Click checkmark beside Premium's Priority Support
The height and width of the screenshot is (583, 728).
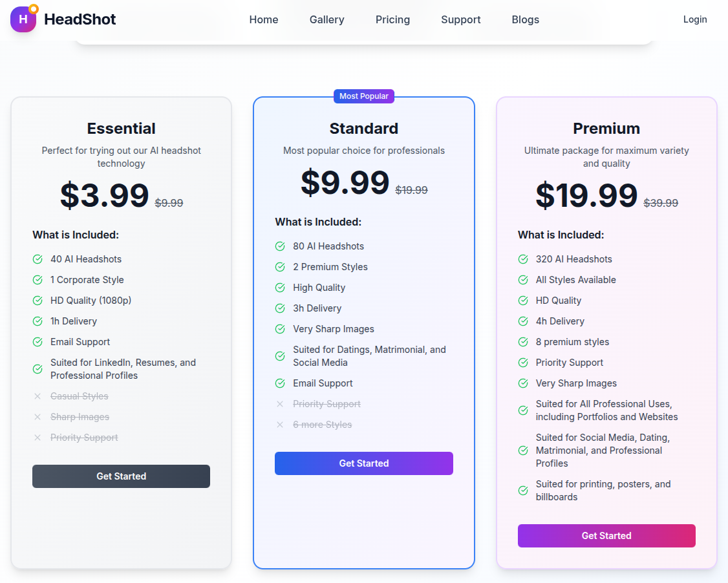click(x=523, y=363)
